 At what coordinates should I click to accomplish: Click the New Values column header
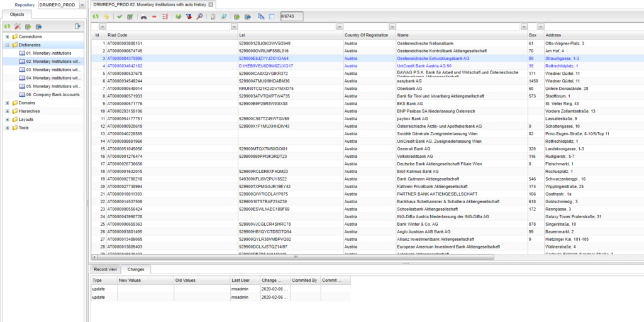(x=145, y=280)
